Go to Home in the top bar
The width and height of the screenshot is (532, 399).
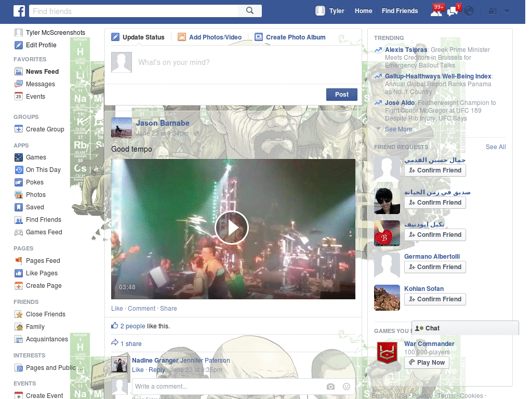tap(363, 11)
